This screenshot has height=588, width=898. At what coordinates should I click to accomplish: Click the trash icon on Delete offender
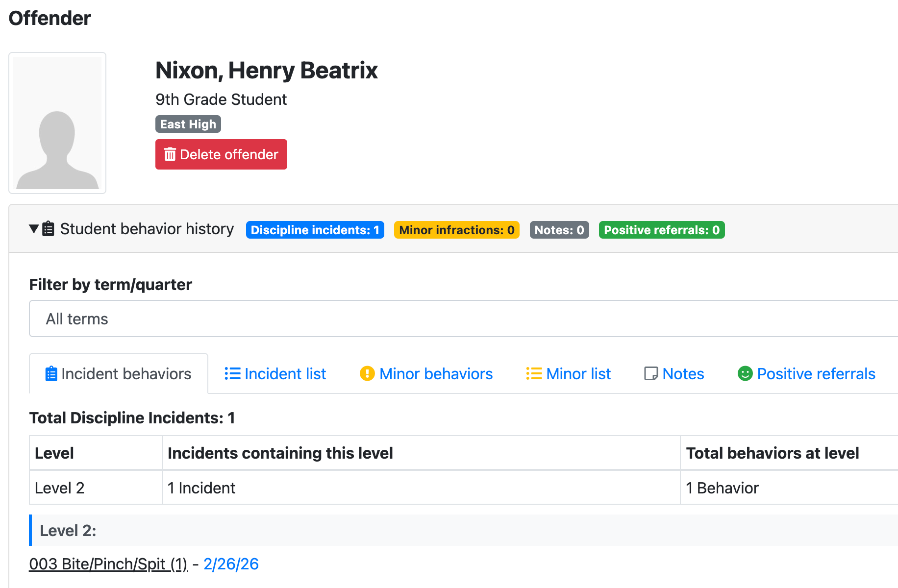(170, 154)
